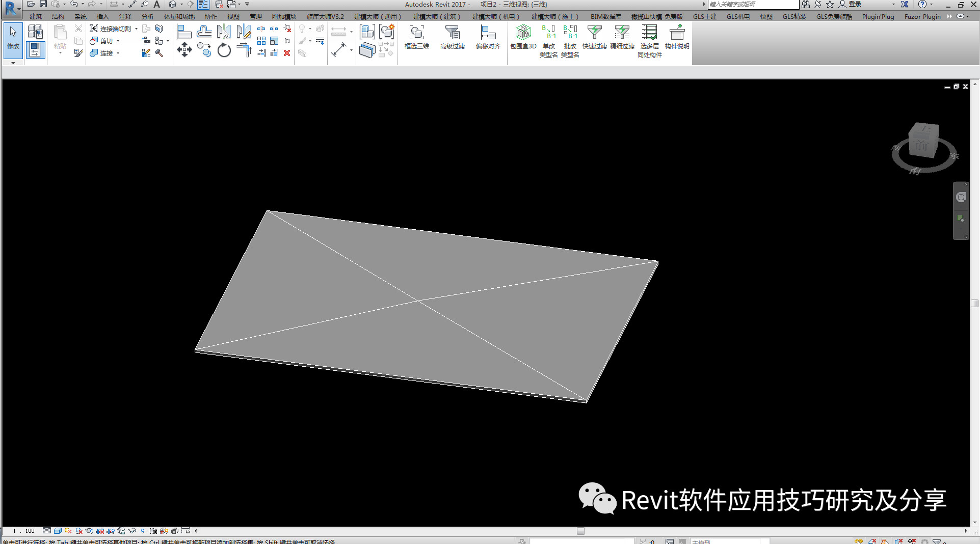Click the 修改 Modify button
The width and height of the screenshot is (980, 544).
click(x=13, y=37)
